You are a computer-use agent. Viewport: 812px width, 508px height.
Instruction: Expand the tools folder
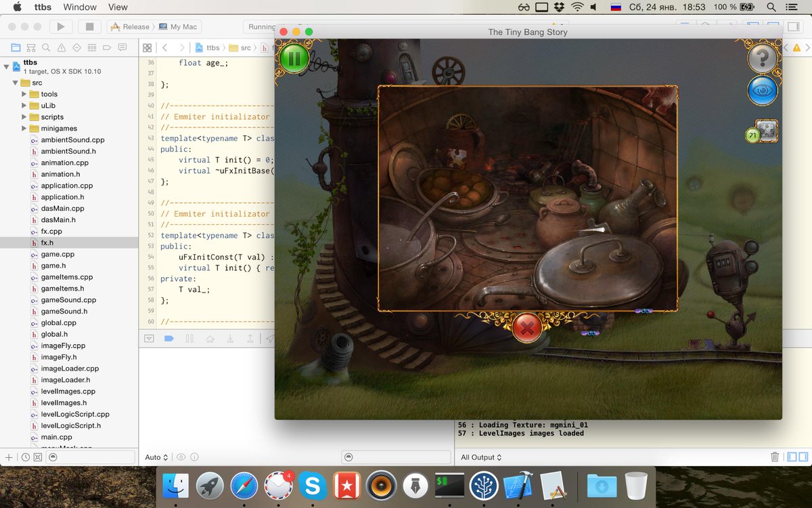tap(24, 94)
